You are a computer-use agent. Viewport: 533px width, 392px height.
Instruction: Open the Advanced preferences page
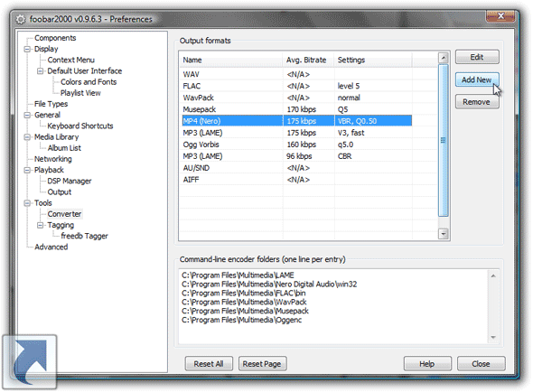(x=51, y=247)
